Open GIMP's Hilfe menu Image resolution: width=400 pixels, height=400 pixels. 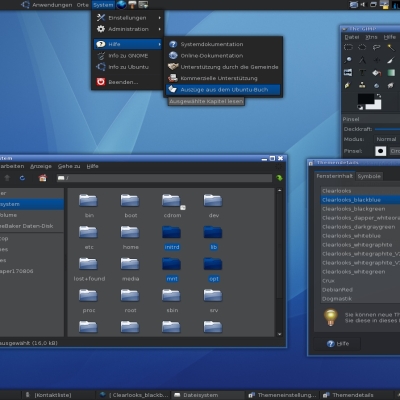390,37
